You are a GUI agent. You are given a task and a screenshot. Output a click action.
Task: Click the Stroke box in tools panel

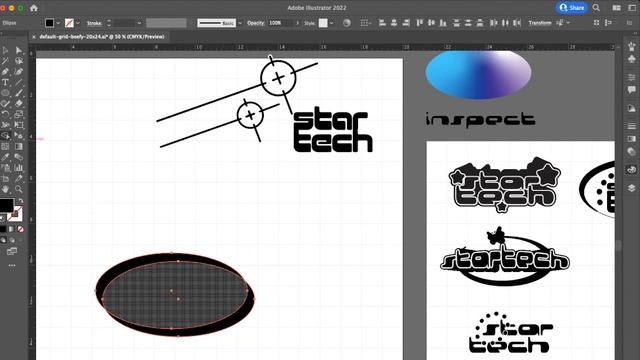[x=16, y=213]
